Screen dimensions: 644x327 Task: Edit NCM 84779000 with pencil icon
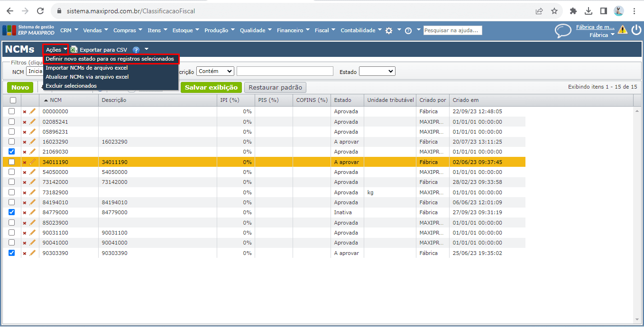pos(33,212)
